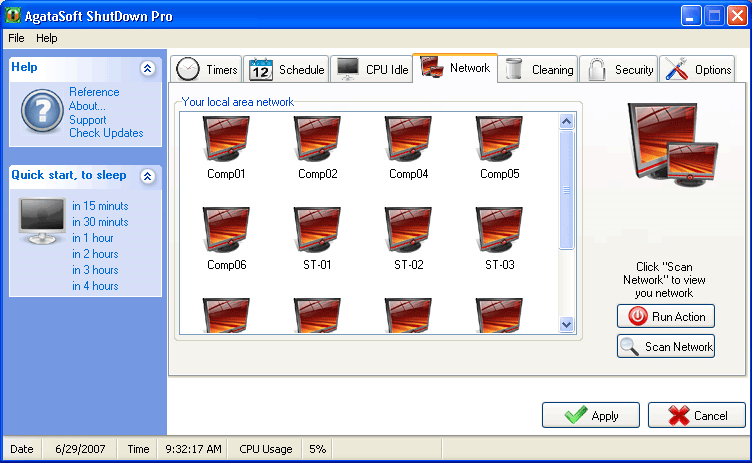Click the Help question mark icon

42,111
